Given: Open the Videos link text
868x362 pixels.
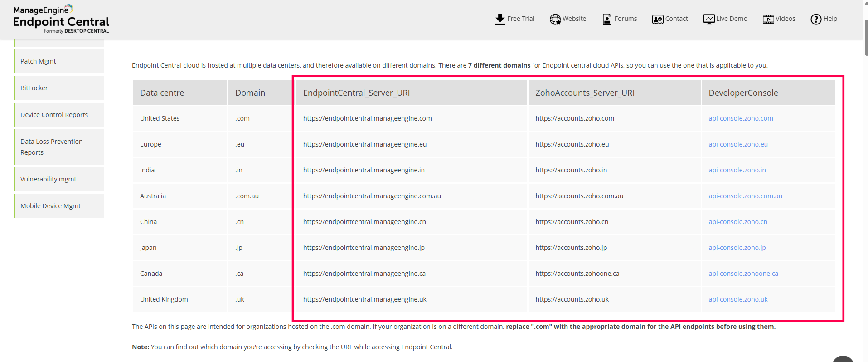Looking at the screenshot, I should [786, 19].
